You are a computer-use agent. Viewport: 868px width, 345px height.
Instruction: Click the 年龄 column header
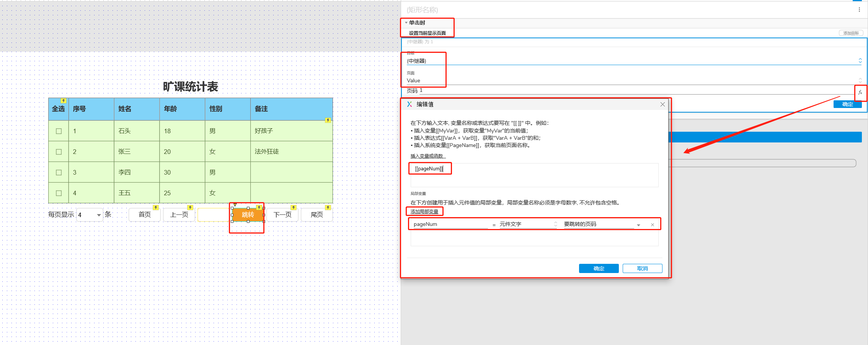[x=182, y=109]
